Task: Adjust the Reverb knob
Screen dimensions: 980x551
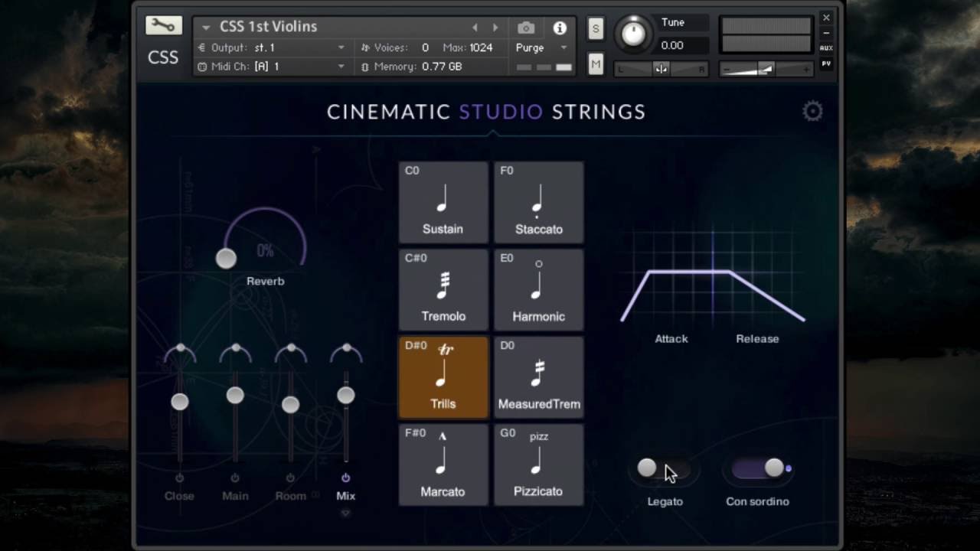Action: 226,259
